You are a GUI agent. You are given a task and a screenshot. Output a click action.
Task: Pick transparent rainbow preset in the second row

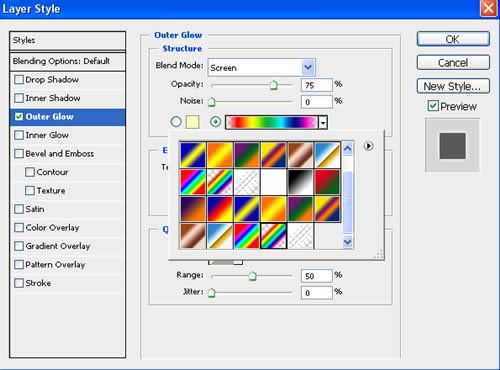click(x=220, y=182)
